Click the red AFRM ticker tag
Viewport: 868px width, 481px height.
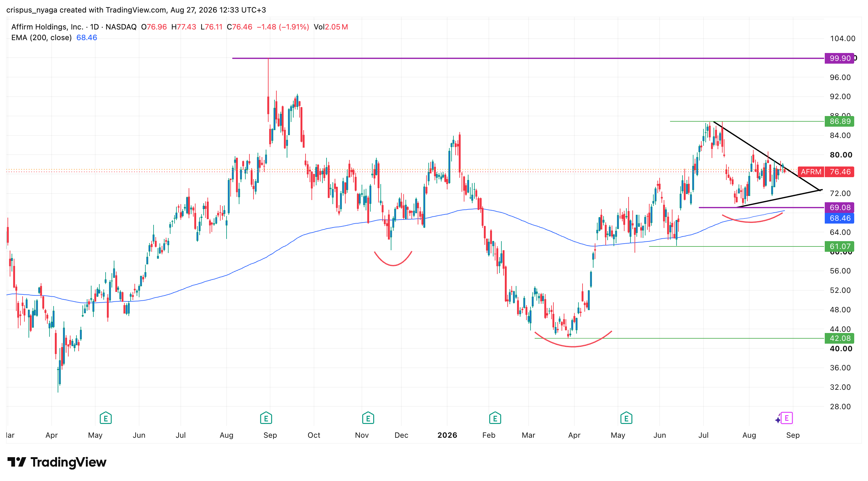click(811, 172)
